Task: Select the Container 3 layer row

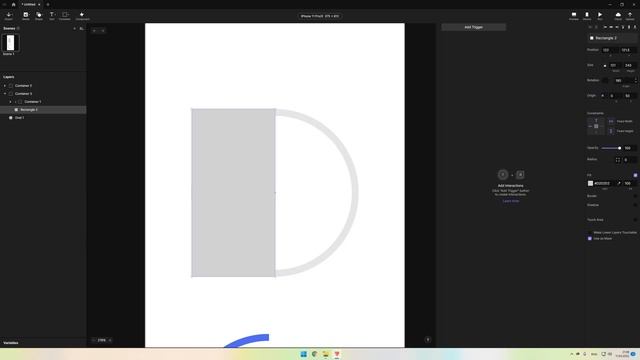Action: pyautogui.click(x=43, y=86)
